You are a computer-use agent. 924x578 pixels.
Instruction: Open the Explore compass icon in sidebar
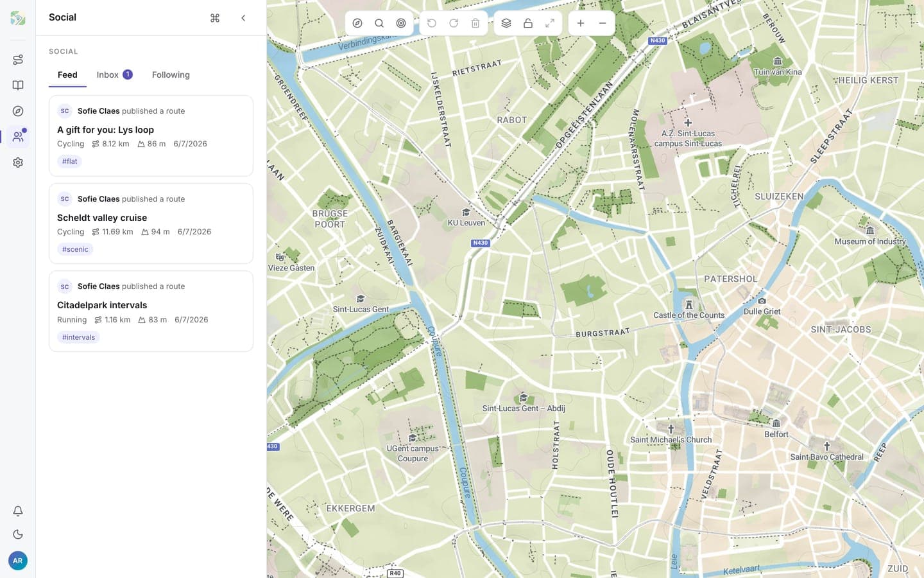pos(18,111)
